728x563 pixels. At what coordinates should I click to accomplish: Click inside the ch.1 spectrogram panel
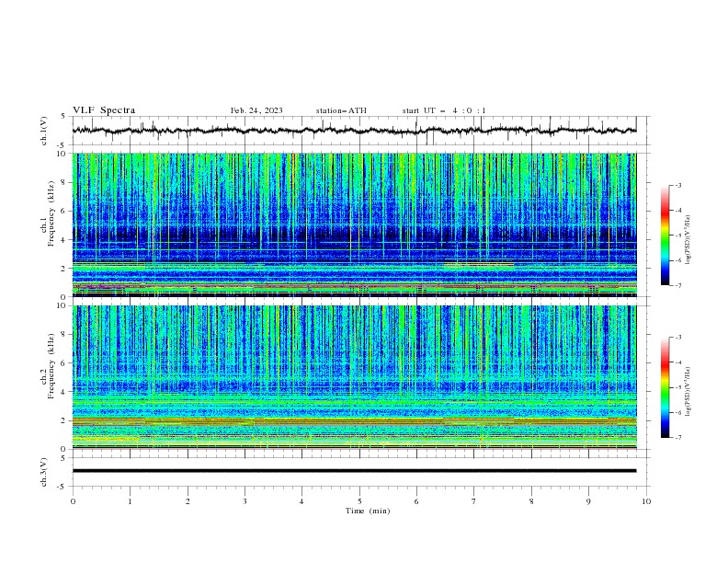point(354,224)
